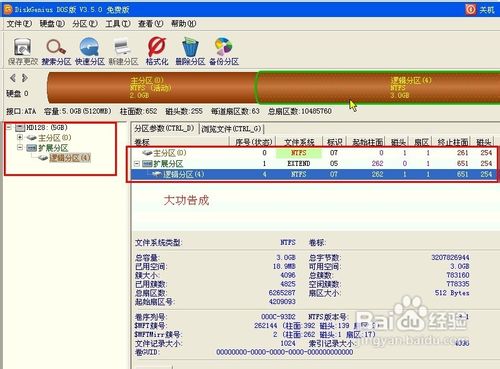This screenshot has height=369, width=500.
Task: Collapse 扩展分区 row in partition table
Action: click(136, 164)
